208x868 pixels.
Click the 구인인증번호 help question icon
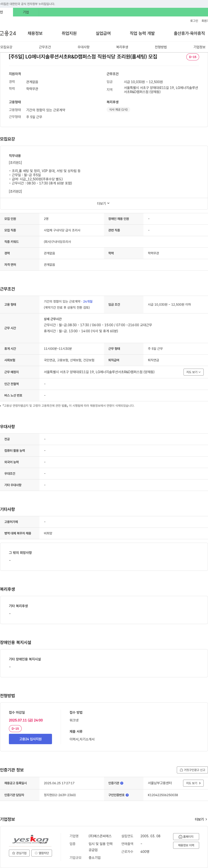tap(127, 795)
